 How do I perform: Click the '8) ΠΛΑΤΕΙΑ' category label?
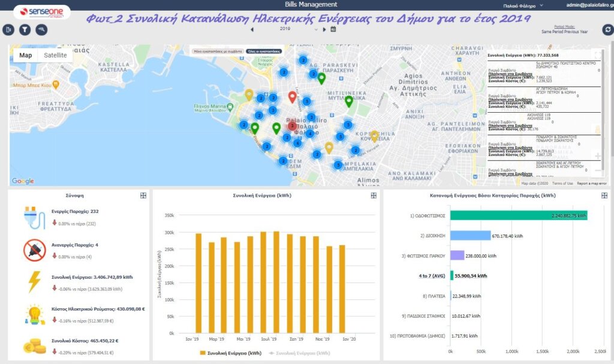click(434, 296)
